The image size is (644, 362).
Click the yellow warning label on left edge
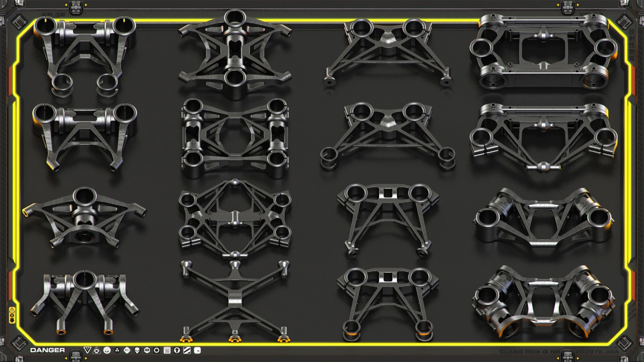12,315
